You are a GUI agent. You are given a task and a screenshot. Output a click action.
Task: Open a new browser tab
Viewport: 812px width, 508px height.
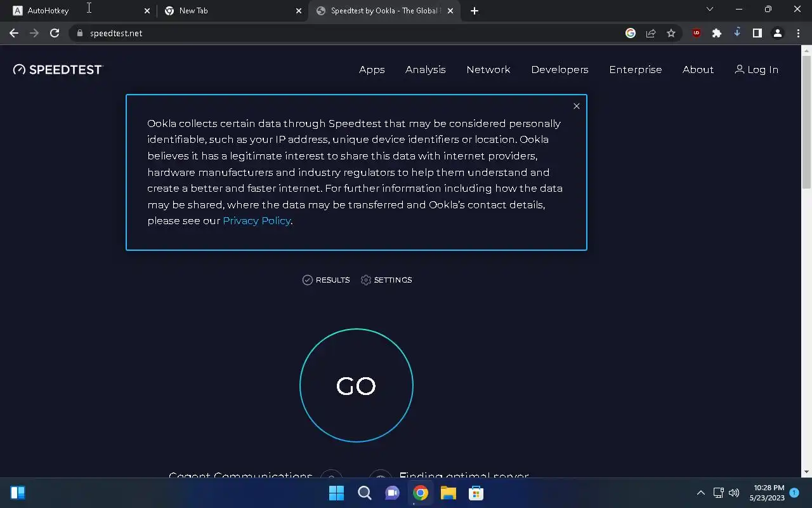tap(475, 11)
